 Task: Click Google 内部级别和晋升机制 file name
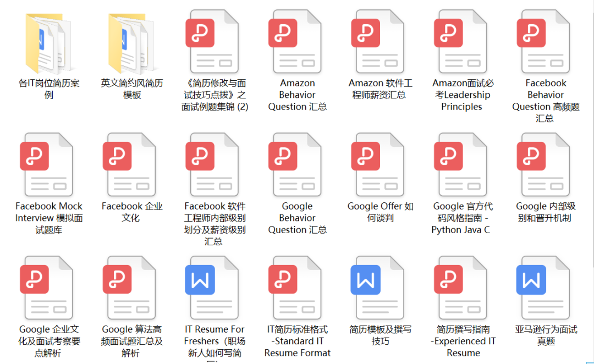(x=546, y=212)
